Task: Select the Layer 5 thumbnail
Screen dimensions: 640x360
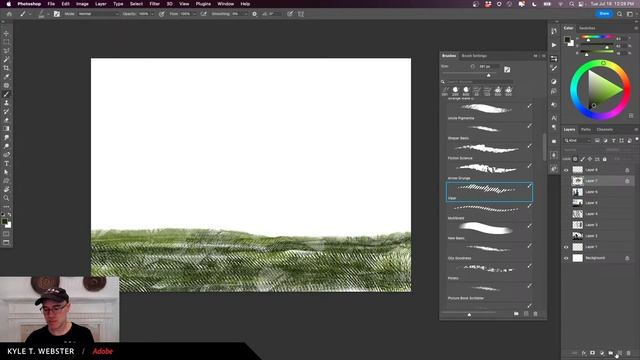Action: (x=577, y=203)
